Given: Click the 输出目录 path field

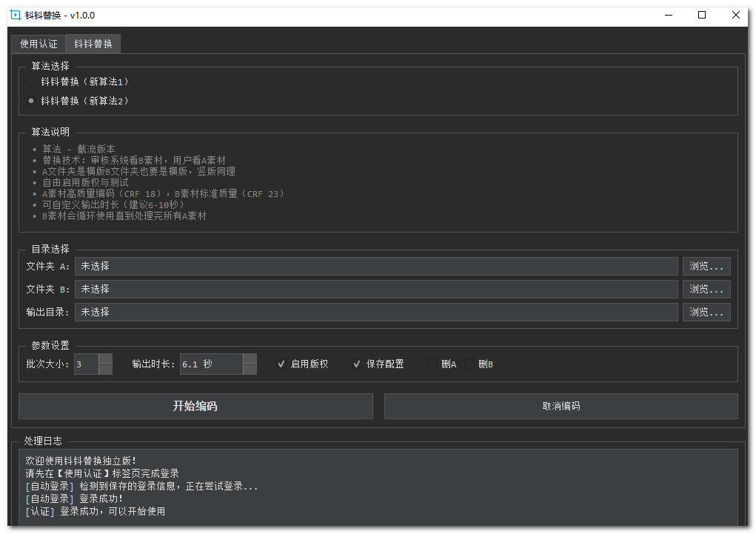Looking at the screenshot, I should [x=376, y=312].
